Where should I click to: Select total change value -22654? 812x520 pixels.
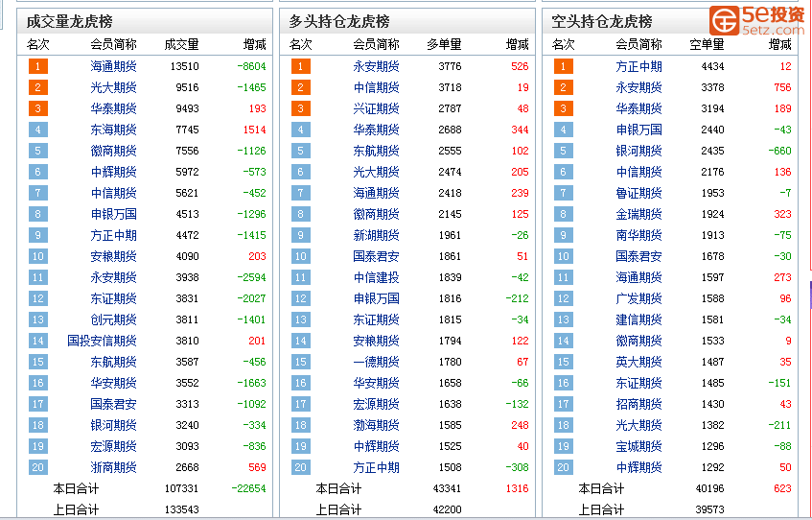[x=248, y=488]
